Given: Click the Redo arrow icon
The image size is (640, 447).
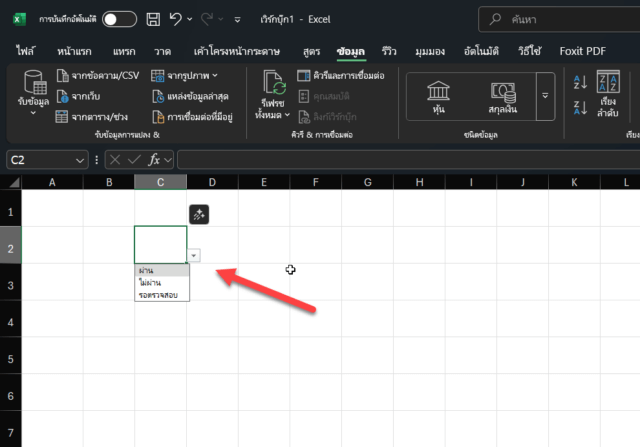Looking at the screenshot, I should pos(207,19).
